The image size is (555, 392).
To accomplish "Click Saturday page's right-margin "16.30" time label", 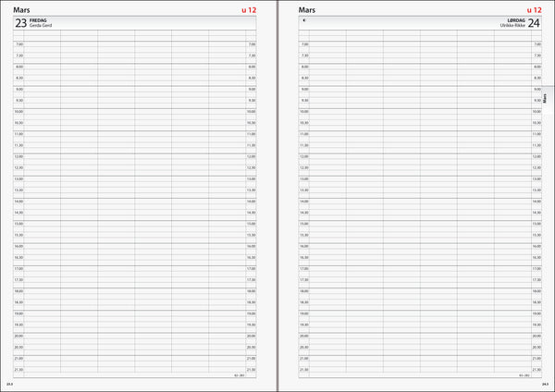I will 536,258.
